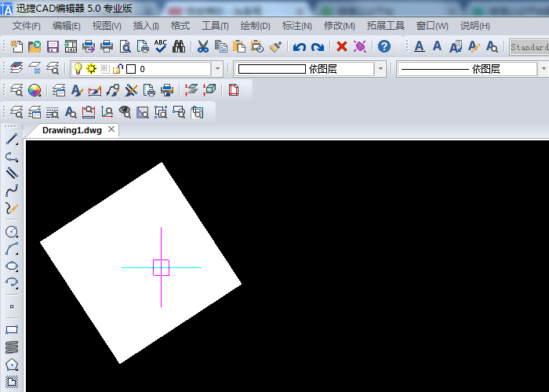The height and width of the screenshot is (392, 549).
Task: Select the Circle tool
Action: [12, 231]
